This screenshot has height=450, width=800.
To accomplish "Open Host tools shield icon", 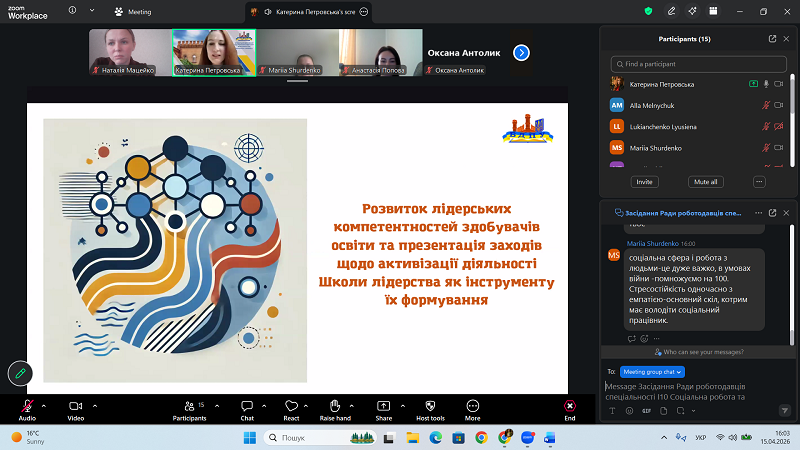I will (431, 406).
